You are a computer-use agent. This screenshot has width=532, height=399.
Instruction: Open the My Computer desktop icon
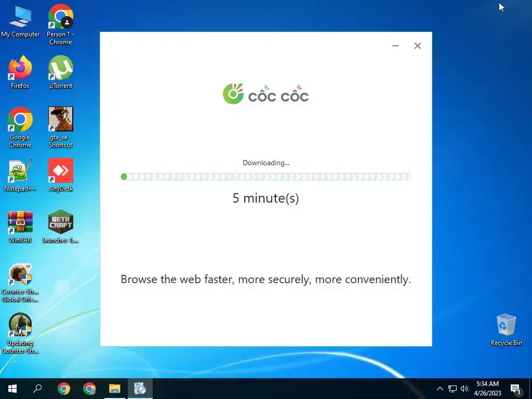pos(20,21)
